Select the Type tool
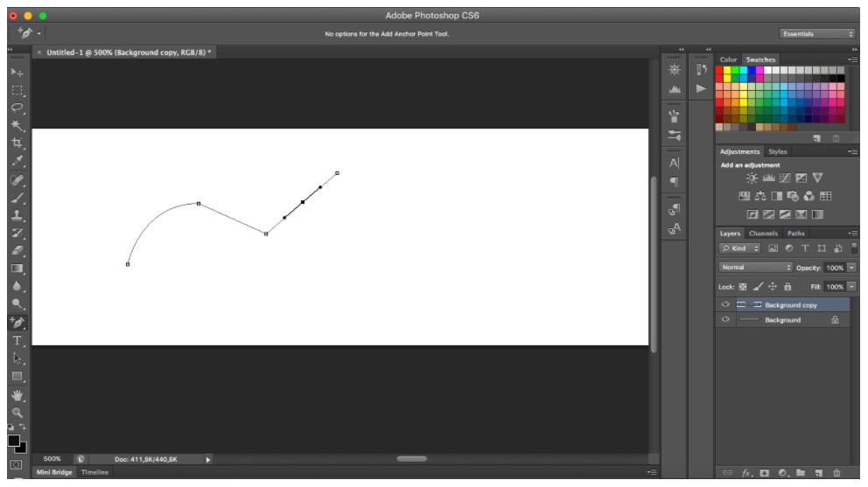 [17, 340]
